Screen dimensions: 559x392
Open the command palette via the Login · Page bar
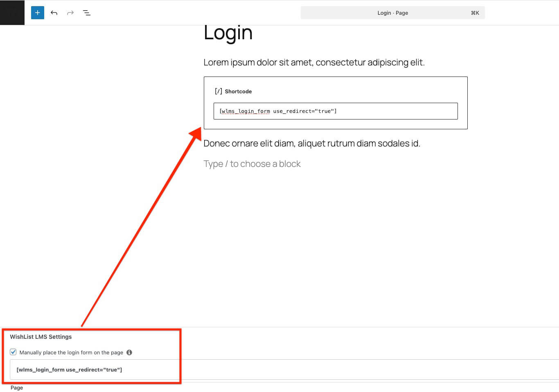click(392, 13)
